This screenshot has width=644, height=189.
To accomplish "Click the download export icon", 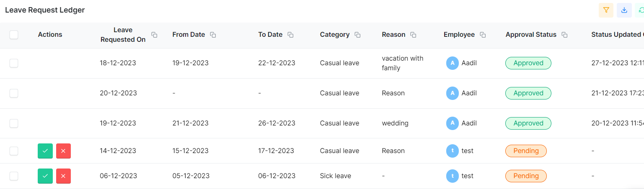I will [x=624, y=10].
